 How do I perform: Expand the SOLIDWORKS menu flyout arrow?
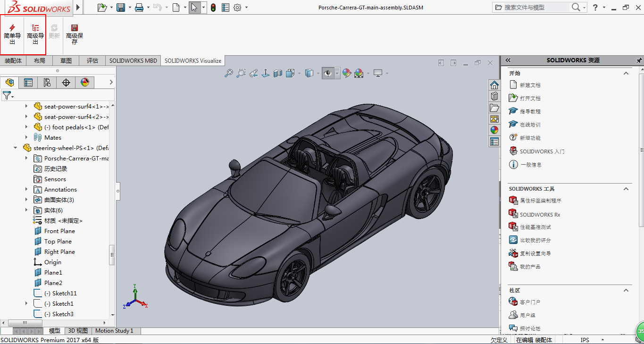pyautogui.click(x=78, y=8)
